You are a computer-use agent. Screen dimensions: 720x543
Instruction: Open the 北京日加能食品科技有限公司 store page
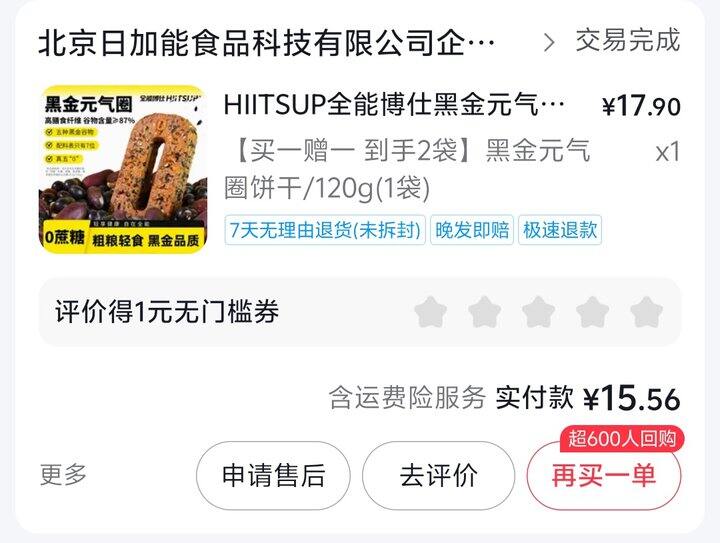[266, 43]
